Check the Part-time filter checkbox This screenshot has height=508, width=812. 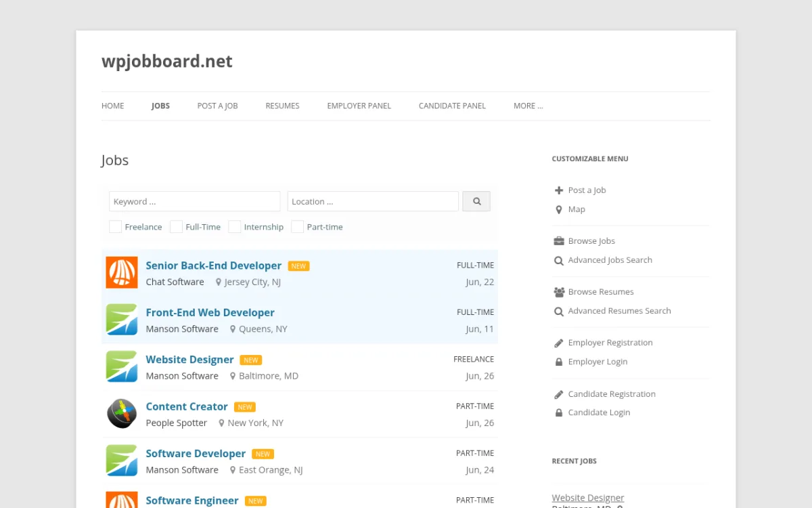[298, 227]
